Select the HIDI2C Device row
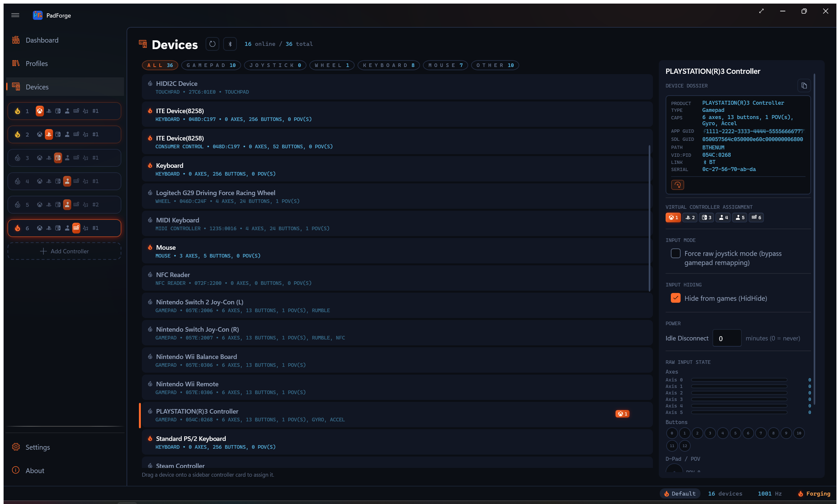The width and height of the screenshot is (840, 504). click(397, 87)
